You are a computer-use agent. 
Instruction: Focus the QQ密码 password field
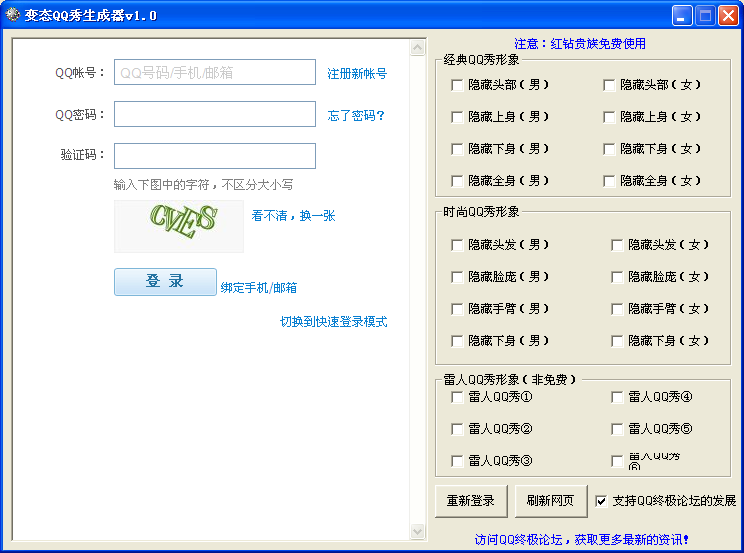click(214, 114)
